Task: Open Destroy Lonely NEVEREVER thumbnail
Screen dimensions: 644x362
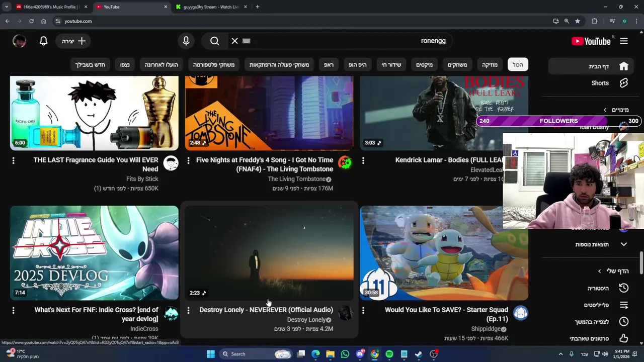Action: [269, 253]
